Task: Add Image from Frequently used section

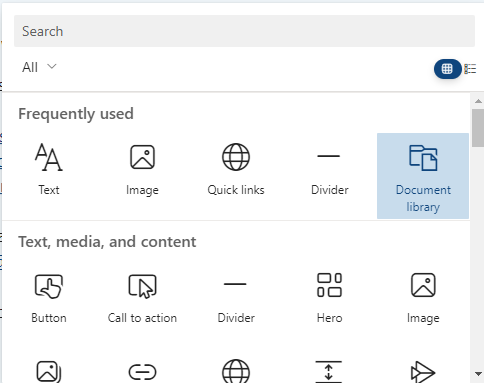Action: point(142,168)
